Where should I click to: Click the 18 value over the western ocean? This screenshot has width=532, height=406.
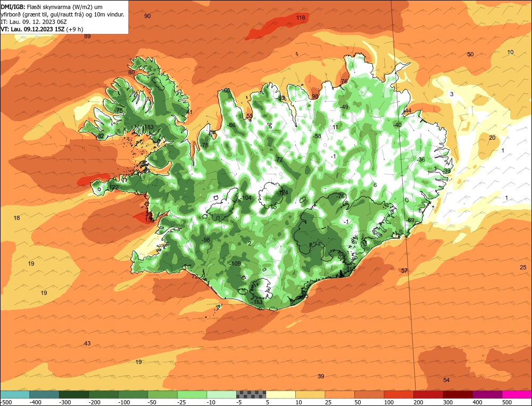pos(16,218)
